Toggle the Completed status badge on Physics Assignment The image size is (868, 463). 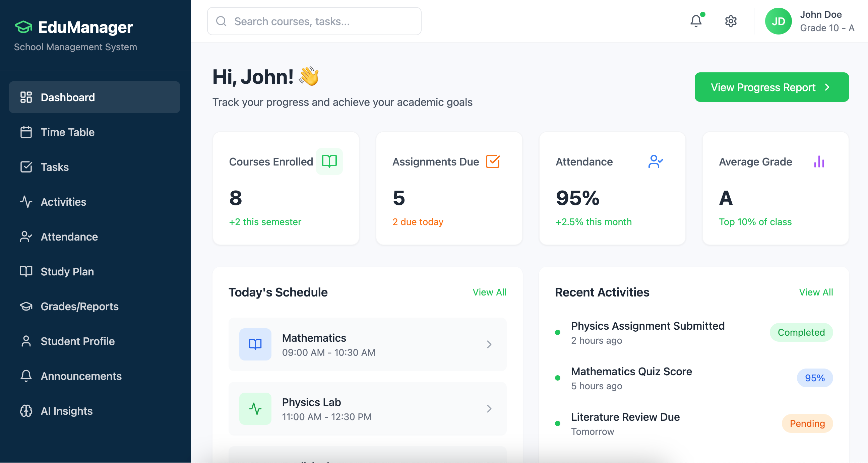[801, 332]
